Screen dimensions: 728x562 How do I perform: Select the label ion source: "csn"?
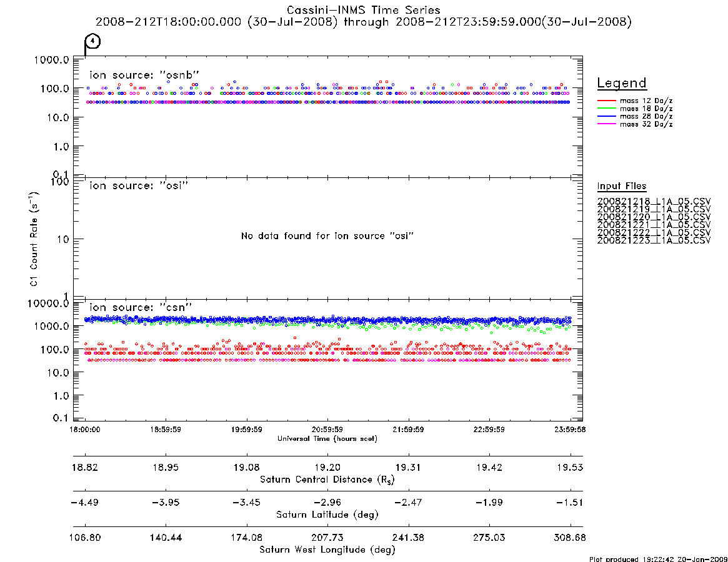(141, 307)
